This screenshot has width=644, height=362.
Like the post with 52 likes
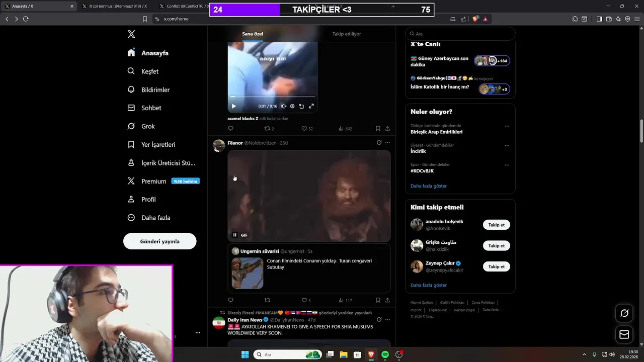click(307, 129)
